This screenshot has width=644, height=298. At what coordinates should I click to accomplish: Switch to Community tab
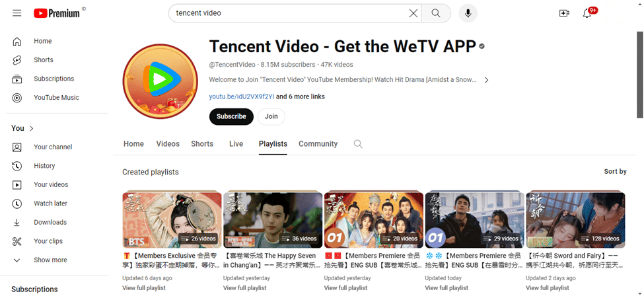318,144
